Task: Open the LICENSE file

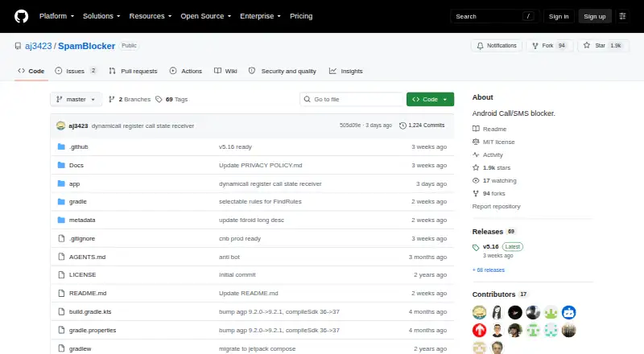Action: coord(83,274)
